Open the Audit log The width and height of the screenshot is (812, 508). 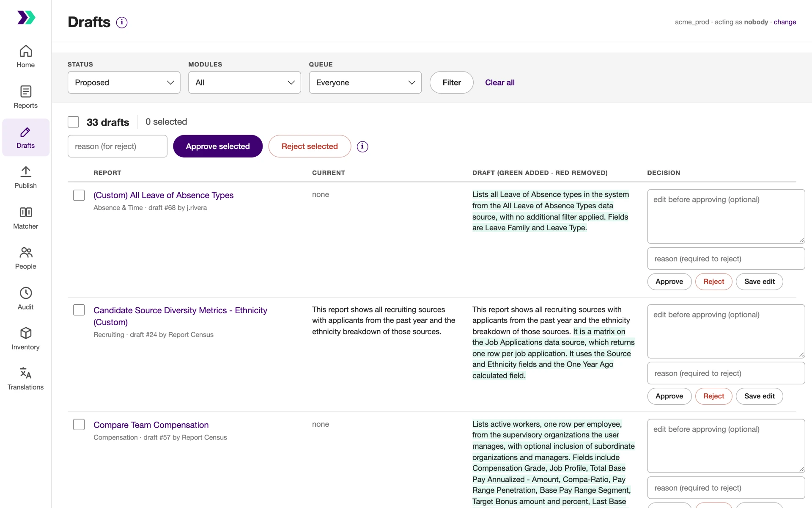point(26,299)
